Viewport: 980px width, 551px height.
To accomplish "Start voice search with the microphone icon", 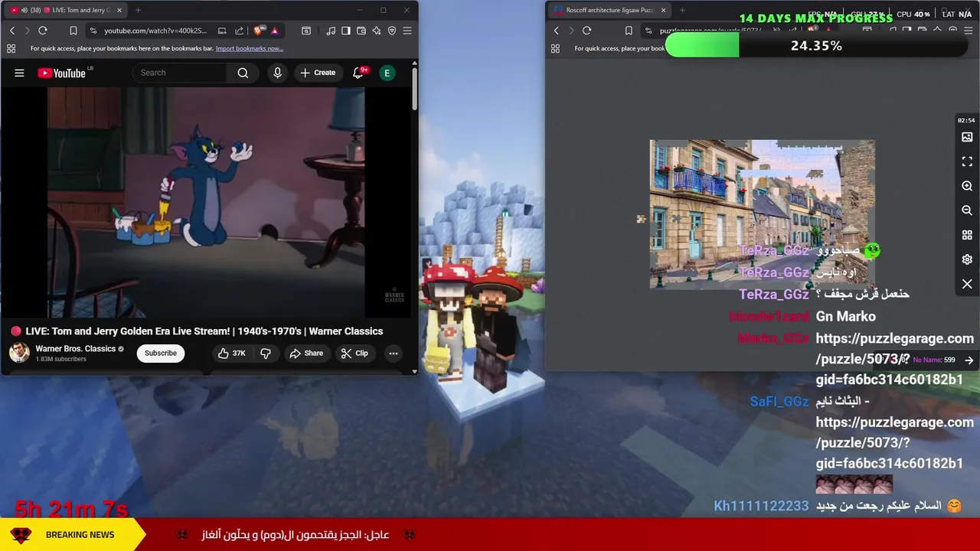I will click(x=277, y=73).
